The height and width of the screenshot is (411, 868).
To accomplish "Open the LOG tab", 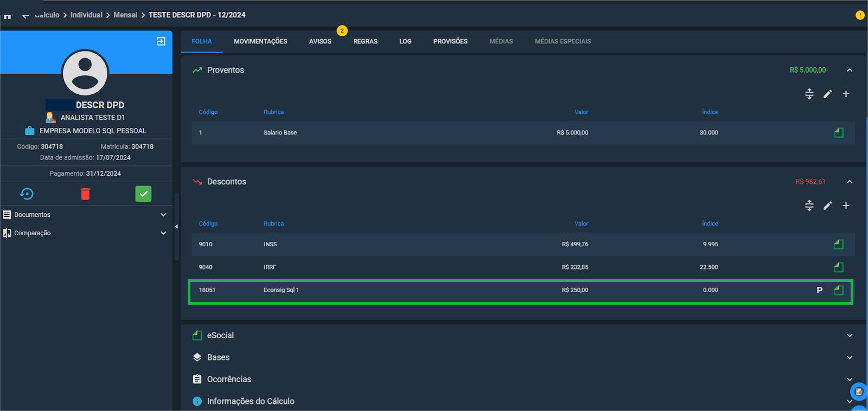I will pos(405,41).
